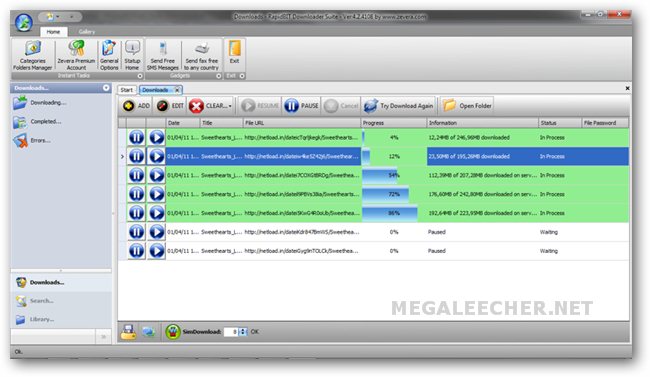Click ADD to add a download

136,106
